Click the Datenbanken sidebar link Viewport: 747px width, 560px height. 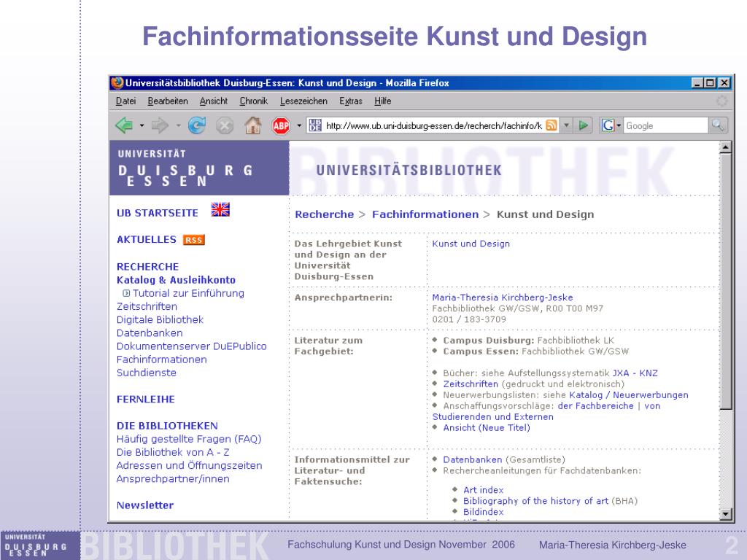pos(150,332)
